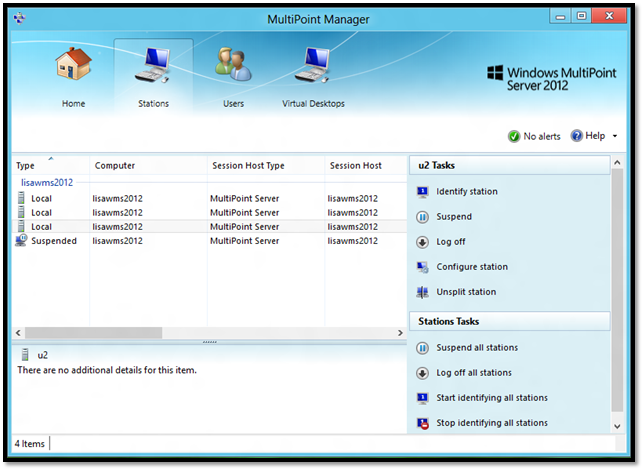Click the right arrow of horizontal scrollbar
This screenshot has height=471, width=644.
[x=400, y=333]
